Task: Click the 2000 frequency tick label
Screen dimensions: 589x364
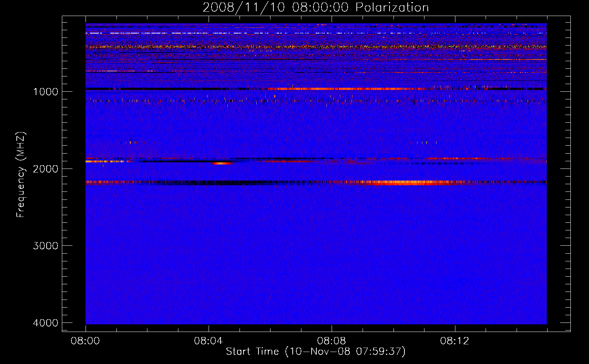Action: pos(46,169)
